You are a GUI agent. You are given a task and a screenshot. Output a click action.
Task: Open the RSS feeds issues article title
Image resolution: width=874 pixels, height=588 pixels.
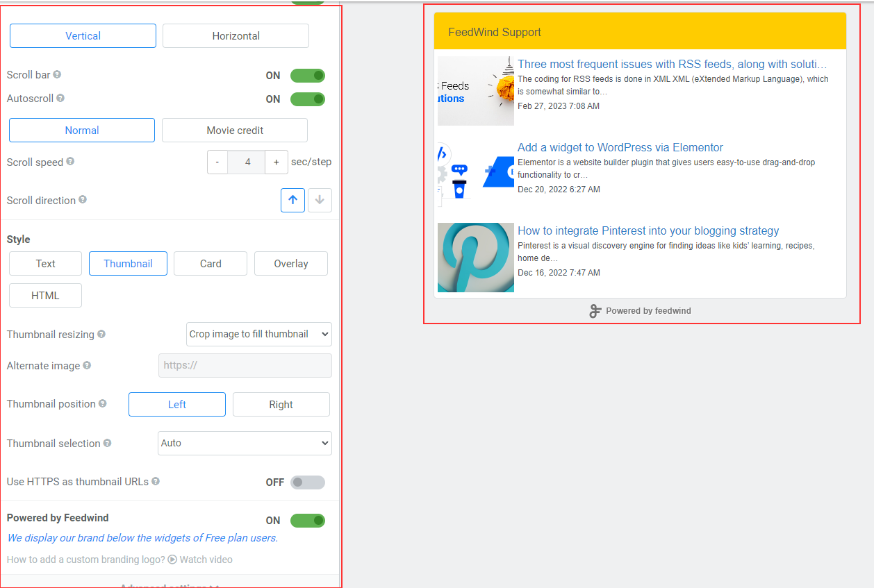pos(672,64)
